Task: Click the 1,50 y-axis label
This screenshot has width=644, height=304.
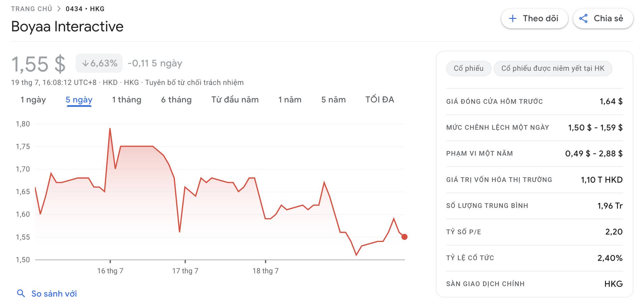Action: [x=23, y=260]
